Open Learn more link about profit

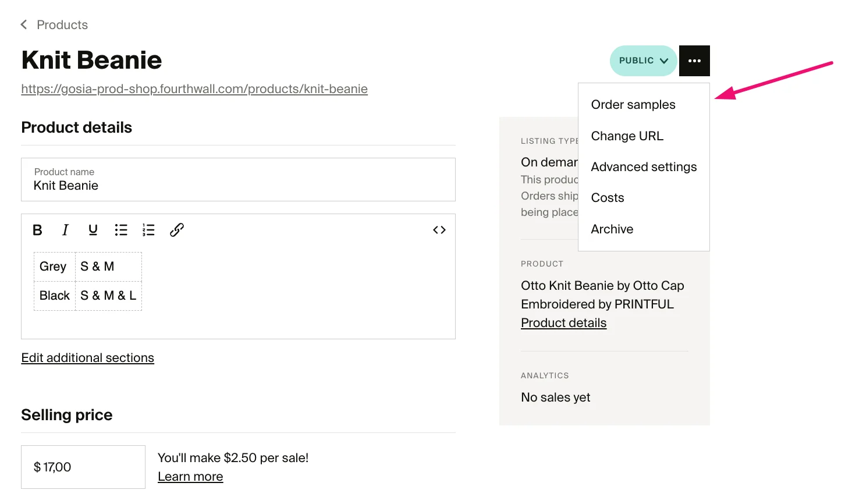(190, 477)
